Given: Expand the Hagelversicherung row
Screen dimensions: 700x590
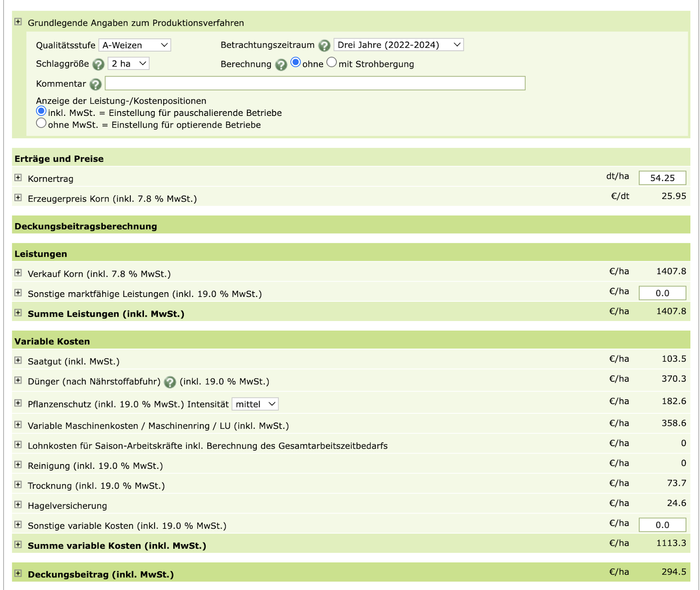Looking at the screenshot, I should (x=18, y=504).
